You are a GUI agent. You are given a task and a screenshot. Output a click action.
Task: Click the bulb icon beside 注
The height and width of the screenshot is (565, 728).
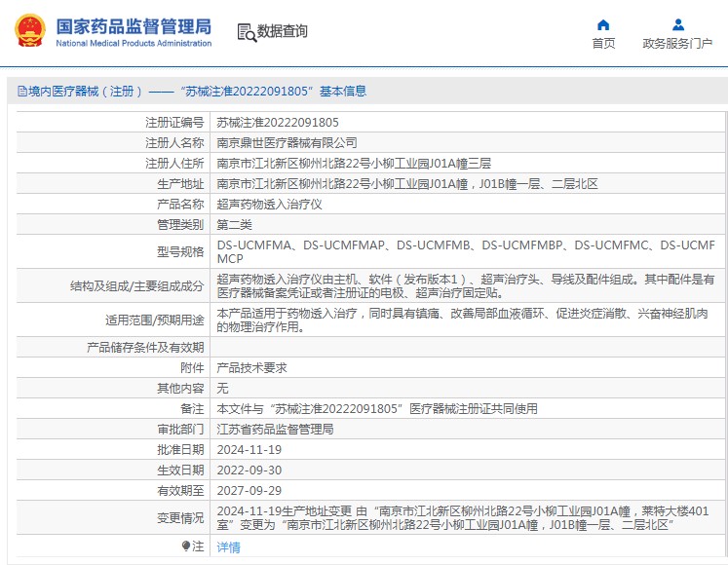click(x=186, y=546)
